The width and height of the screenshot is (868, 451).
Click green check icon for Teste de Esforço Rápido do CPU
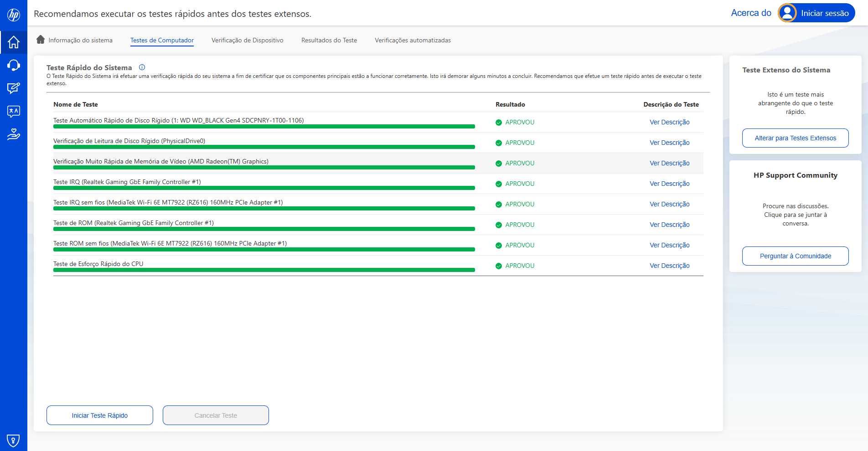498,266
